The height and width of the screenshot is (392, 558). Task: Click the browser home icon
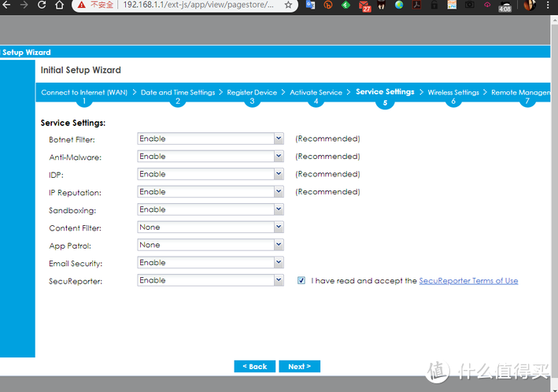(x=57, y=6)
